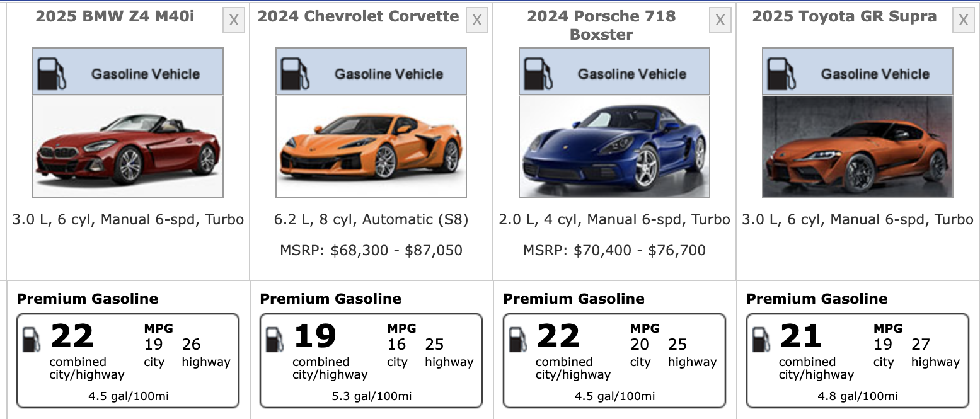This screenshot has height=419, width=980.
Task: Open the blue Porsche Boxster image
Action: (x=614, y=147)
